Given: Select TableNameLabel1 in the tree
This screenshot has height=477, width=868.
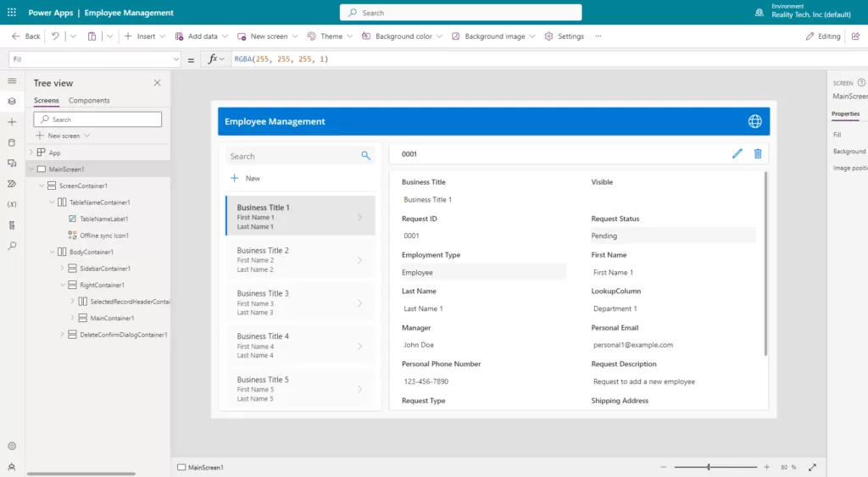Looking at the screenshot, I should [x=103, y=219].
